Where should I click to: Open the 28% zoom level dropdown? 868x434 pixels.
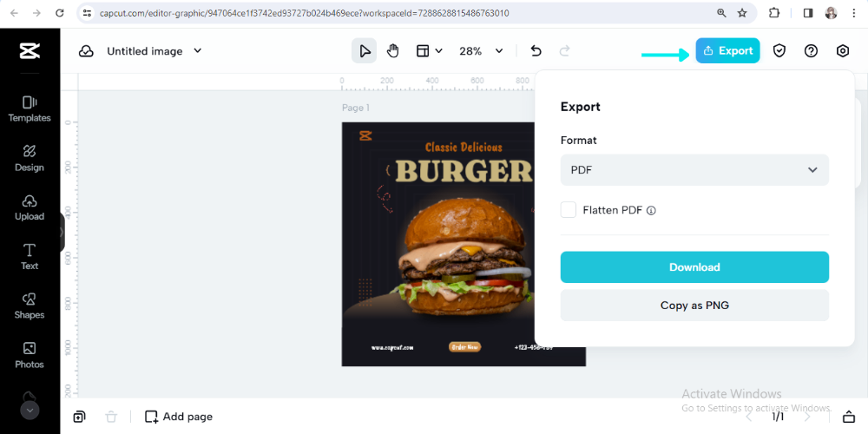coord(481,51)
